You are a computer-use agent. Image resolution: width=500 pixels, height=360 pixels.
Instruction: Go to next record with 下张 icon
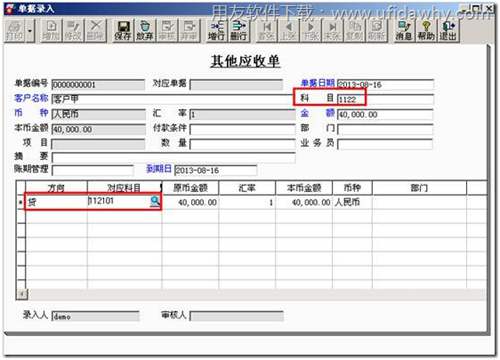[x=310, y=30]
